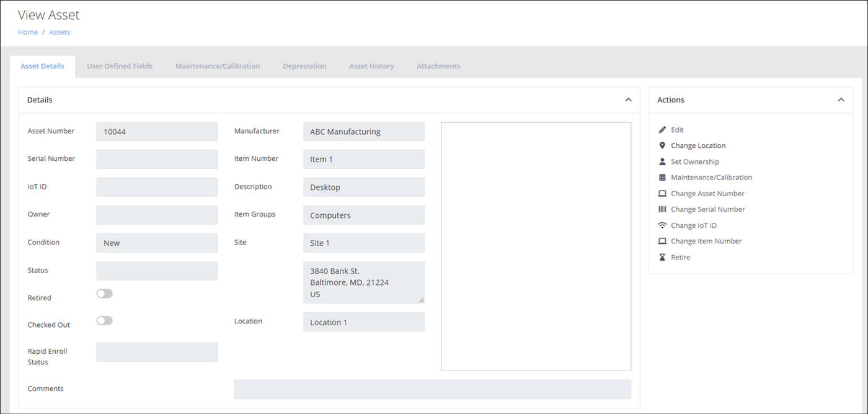Toggle the Checked Out switch

click(105, 320)
